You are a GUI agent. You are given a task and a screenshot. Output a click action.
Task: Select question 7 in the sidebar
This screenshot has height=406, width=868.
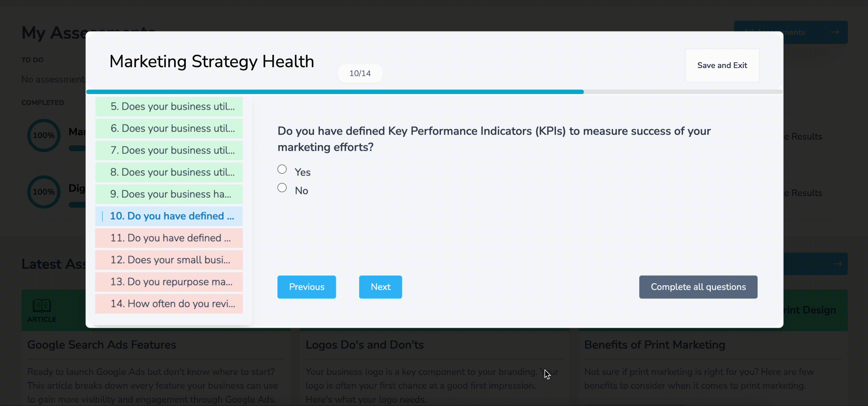(169, 150)
